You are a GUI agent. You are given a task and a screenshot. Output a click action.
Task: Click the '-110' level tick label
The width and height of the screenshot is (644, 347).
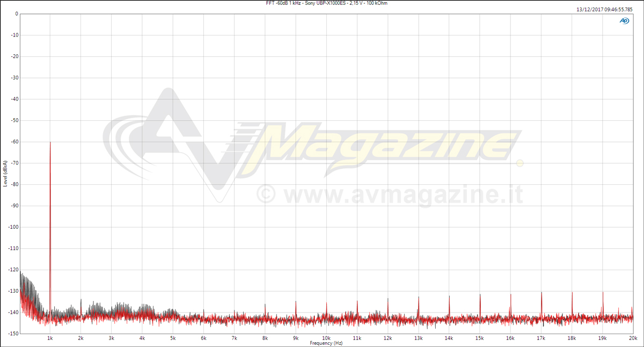(x=13, y=248)
